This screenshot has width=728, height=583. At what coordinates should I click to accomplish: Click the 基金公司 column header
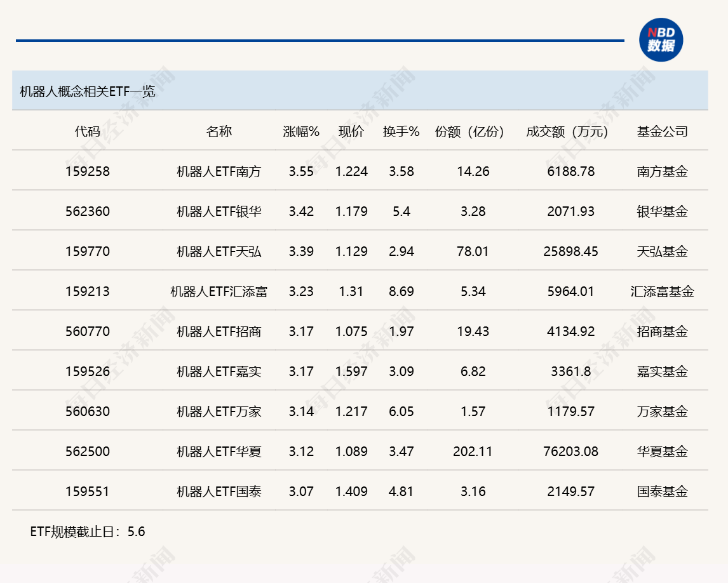point(662,131)
